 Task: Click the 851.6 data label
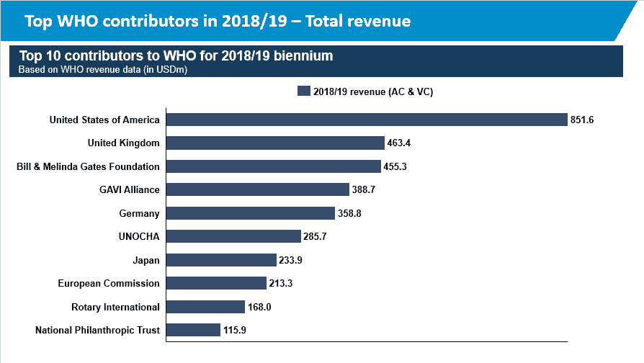click(x=582, y=120)
